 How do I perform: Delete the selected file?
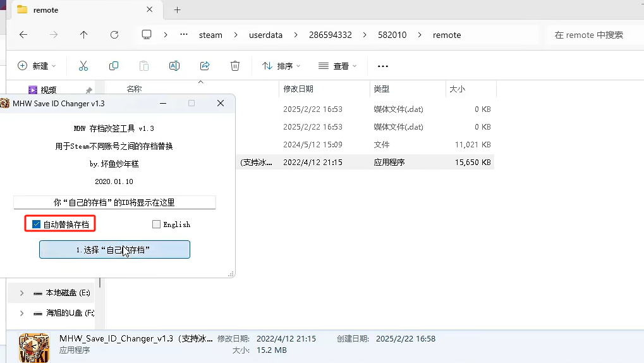[x=235, y=66]
